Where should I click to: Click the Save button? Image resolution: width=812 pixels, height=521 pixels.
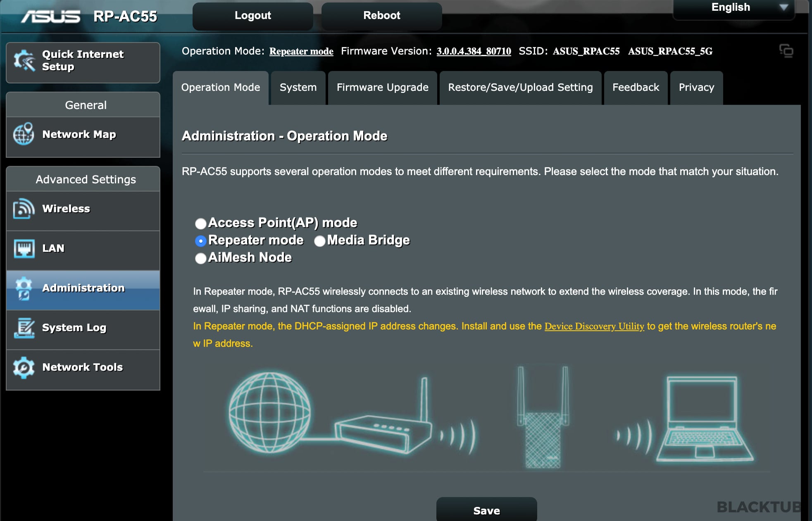[486, 510]
